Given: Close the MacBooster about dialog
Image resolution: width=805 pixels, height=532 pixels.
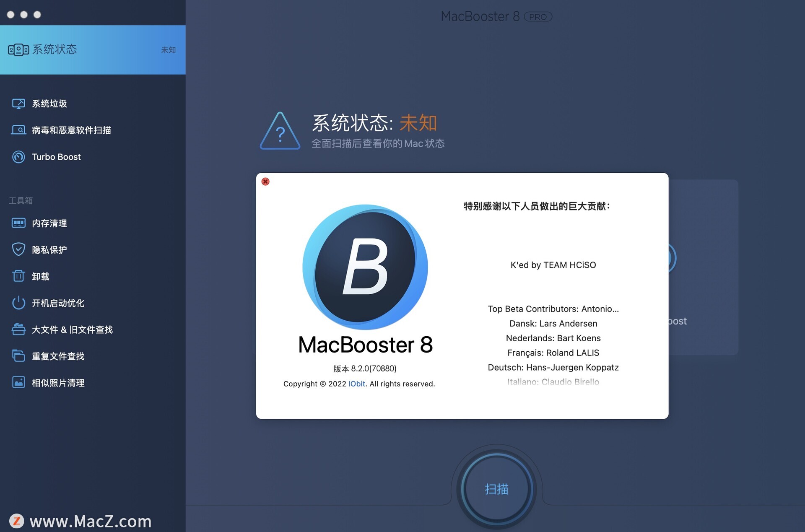Looking at the screenshot, I should [x=265, y=182].
